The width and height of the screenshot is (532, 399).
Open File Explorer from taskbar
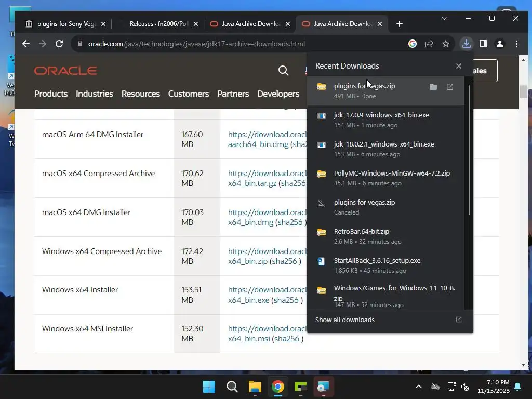[255, 387]
